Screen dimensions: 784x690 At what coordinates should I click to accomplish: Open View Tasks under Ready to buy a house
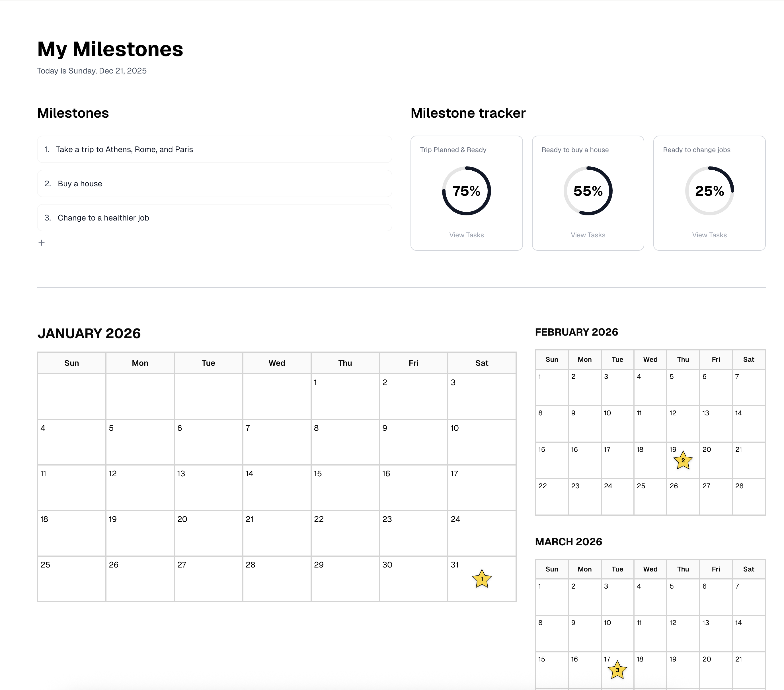point(588,234)
